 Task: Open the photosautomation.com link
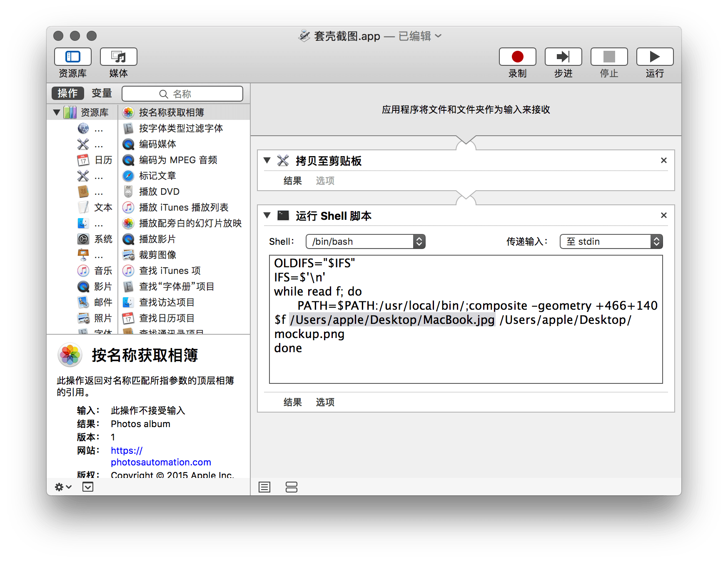pyautogui.click(x=161, y=462)
